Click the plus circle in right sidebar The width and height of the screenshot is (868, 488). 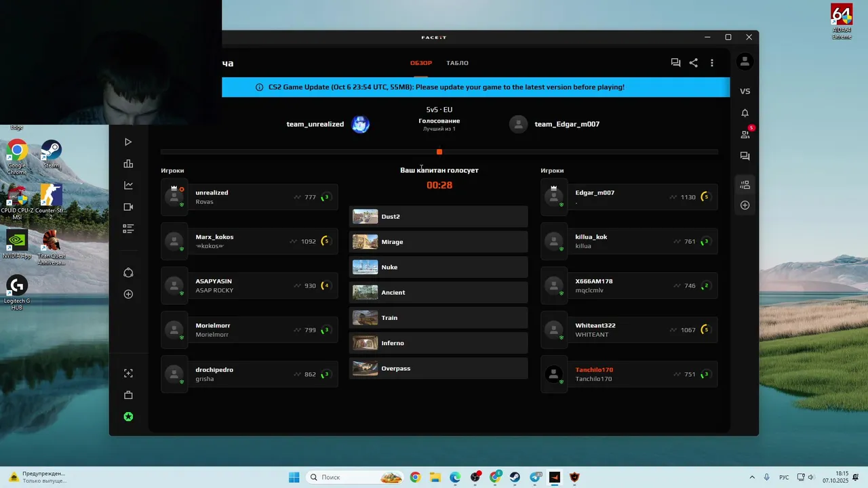pos(745,205)
